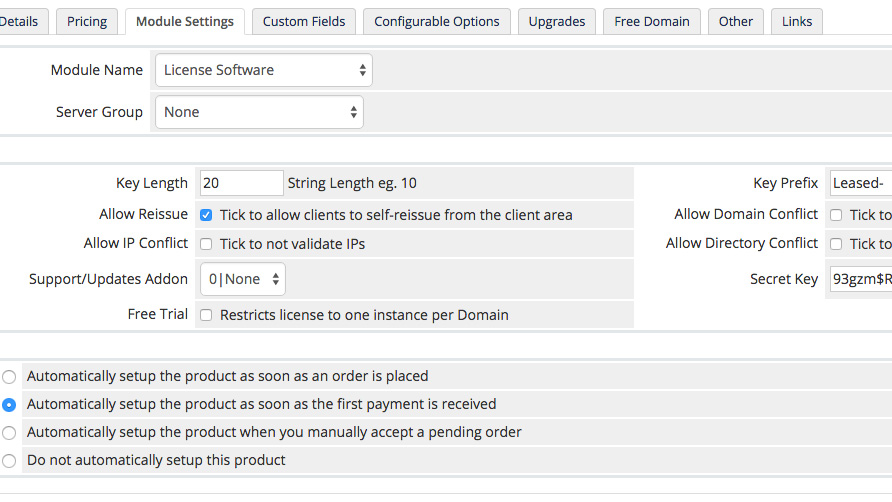Tick the Free Trial checkbox

point(206,315)
